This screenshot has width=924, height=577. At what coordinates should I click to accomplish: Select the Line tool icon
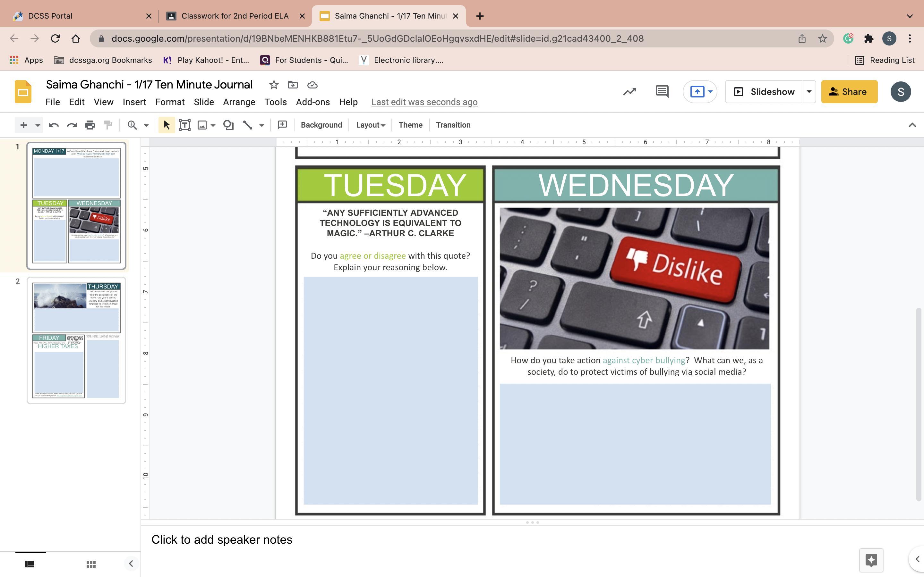tap(247, 125)
